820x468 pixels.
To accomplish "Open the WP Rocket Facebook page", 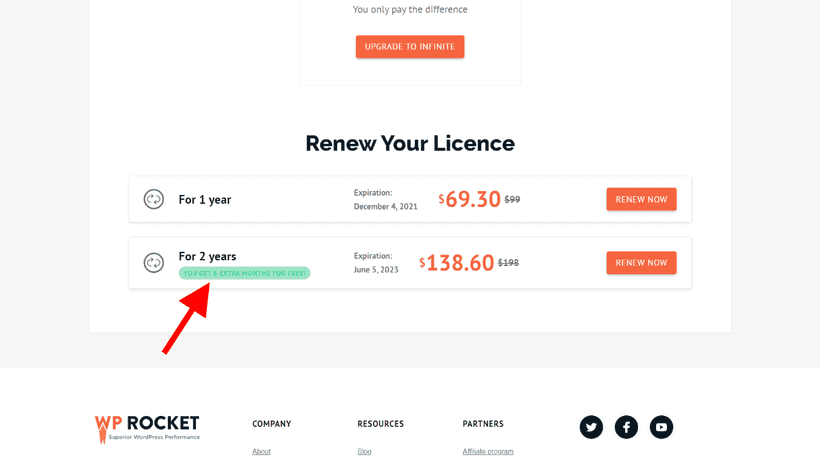I will (626, 427).
